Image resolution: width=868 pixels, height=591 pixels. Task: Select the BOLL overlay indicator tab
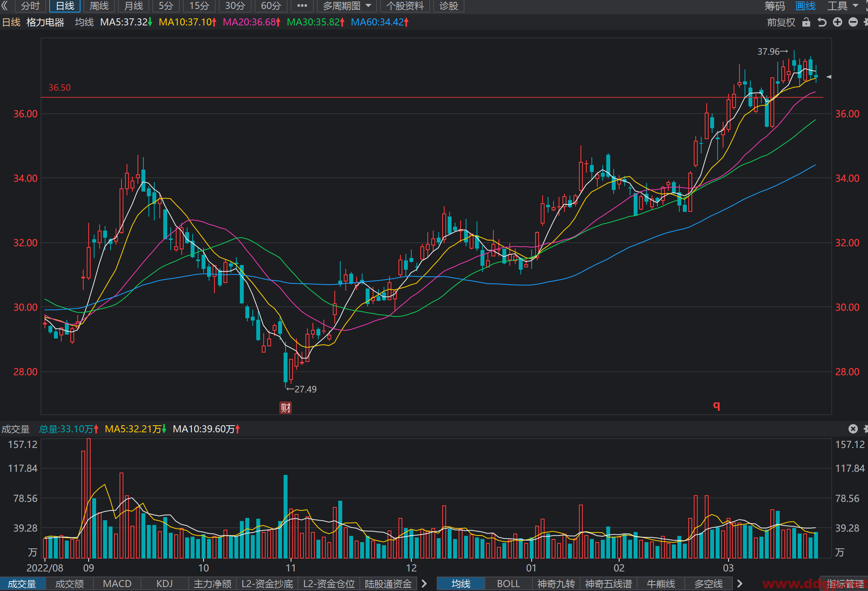tap(508, 584)
